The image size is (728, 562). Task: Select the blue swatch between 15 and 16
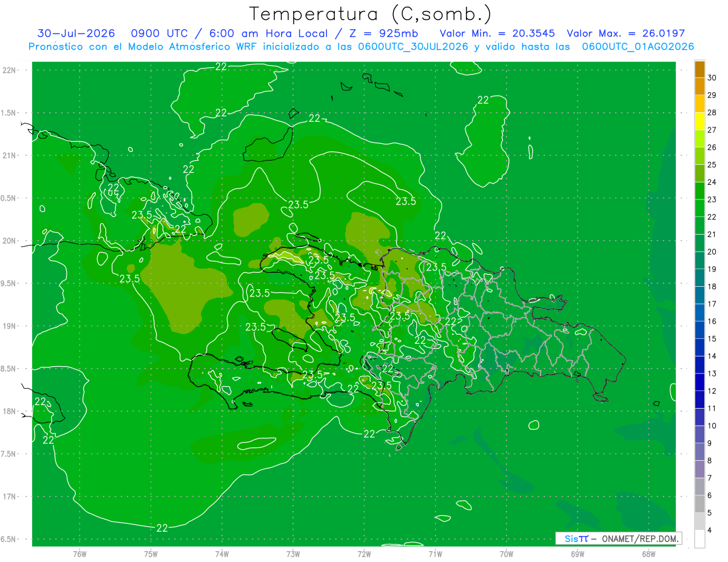pyautogui.click(x=699, y=330)
